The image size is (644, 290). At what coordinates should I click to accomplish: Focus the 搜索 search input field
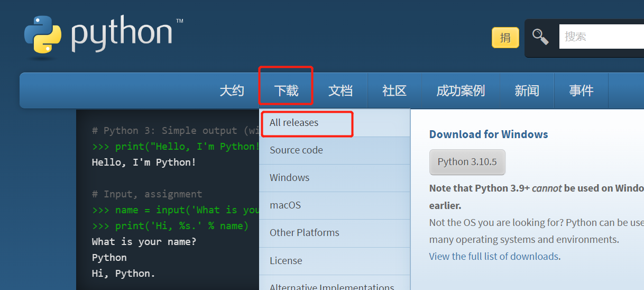pos(602,37)
